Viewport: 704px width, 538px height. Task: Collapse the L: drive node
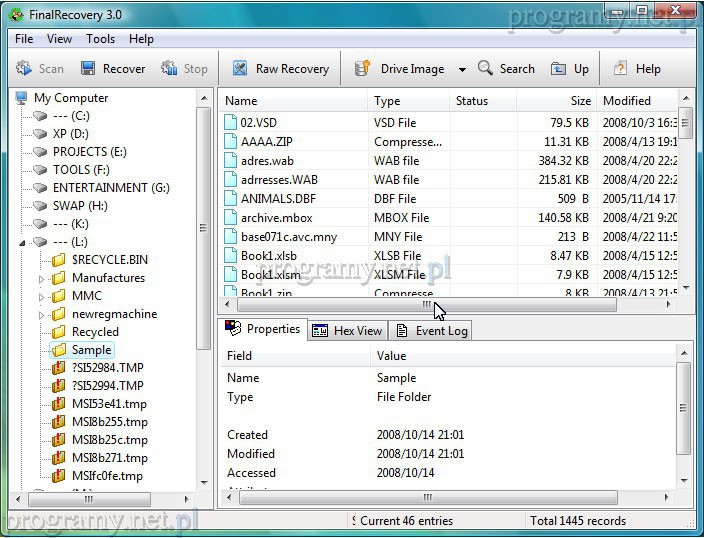coord(23,242)
